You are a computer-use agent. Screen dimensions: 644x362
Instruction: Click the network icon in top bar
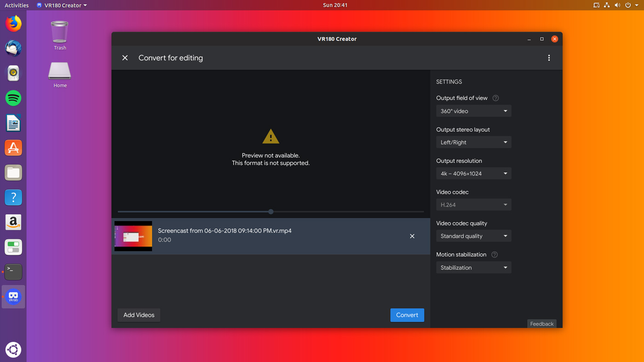[607, 5]
